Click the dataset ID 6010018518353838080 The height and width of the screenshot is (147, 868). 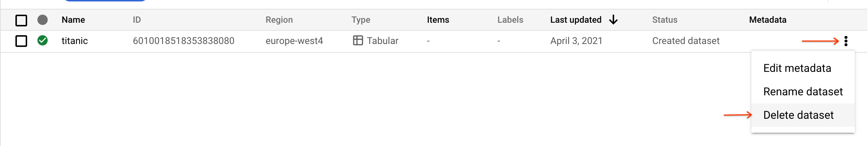pos(183,41)
